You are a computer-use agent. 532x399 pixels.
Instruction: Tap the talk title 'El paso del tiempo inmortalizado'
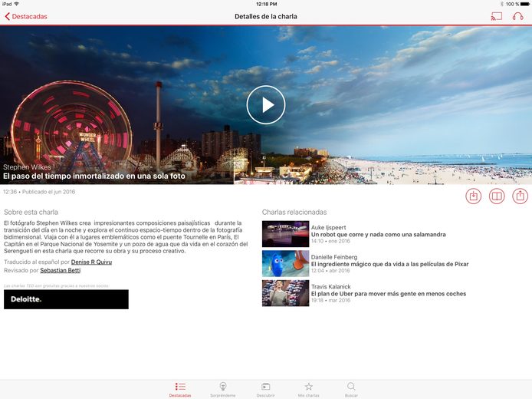click(94, 176)
